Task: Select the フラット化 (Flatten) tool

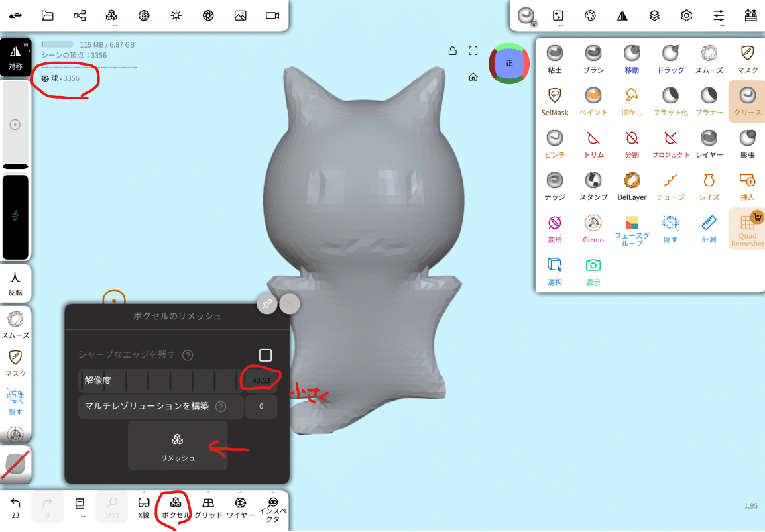Action: (x=670, y=102)
